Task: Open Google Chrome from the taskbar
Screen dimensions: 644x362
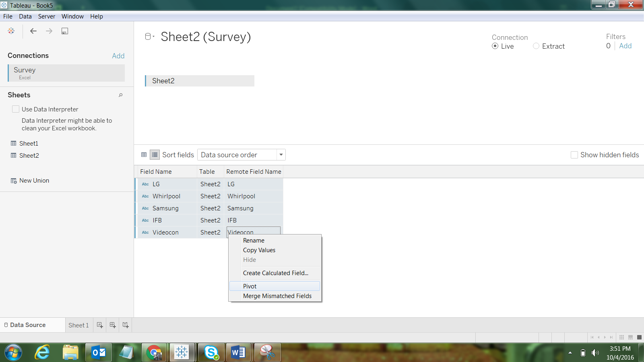Action: click(154, 352)
